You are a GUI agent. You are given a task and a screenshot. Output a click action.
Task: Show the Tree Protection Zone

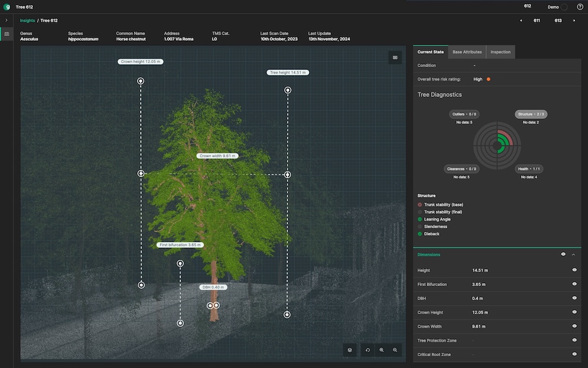tap(574, 340)
